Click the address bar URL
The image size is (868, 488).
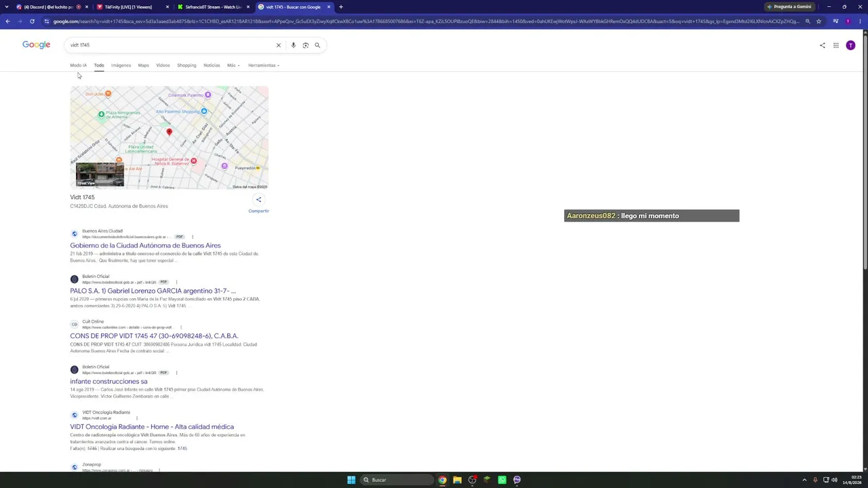click(x=426, y=22)
